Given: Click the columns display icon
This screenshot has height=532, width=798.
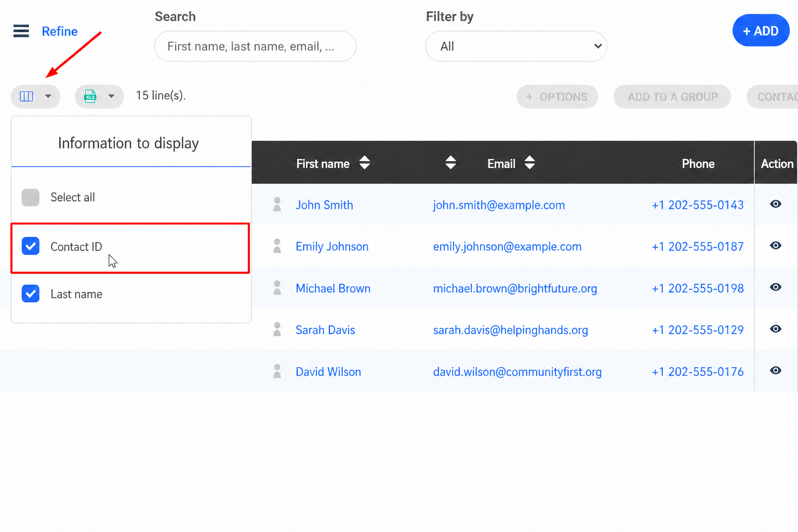Looking at the screenshot, I should point(26,97).
